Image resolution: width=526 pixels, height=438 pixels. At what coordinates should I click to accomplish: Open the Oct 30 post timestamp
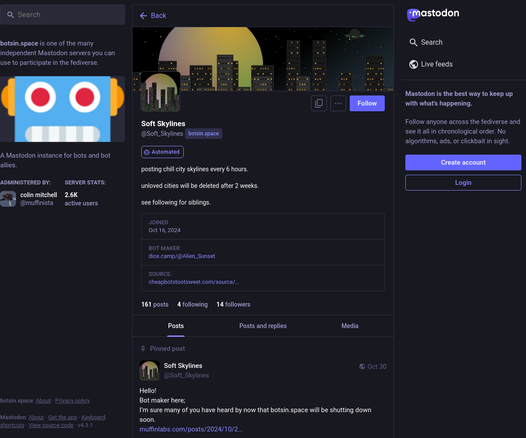[377, 367]
